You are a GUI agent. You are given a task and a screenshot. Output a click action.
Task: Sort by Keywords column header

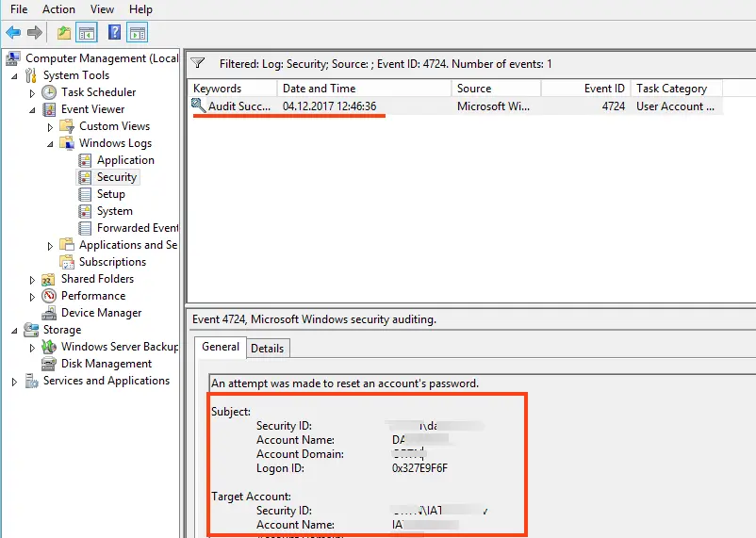232,89
